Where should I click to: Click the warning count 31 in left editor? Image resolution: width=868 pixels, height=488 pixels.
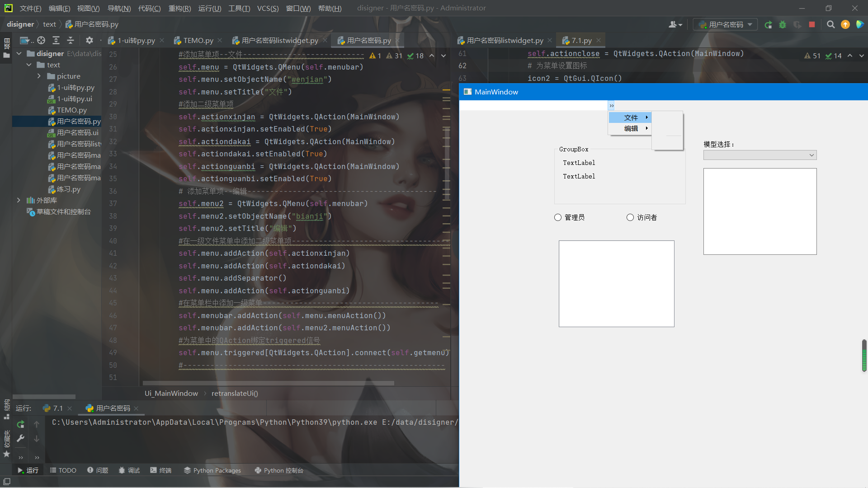tap(394, 56)
